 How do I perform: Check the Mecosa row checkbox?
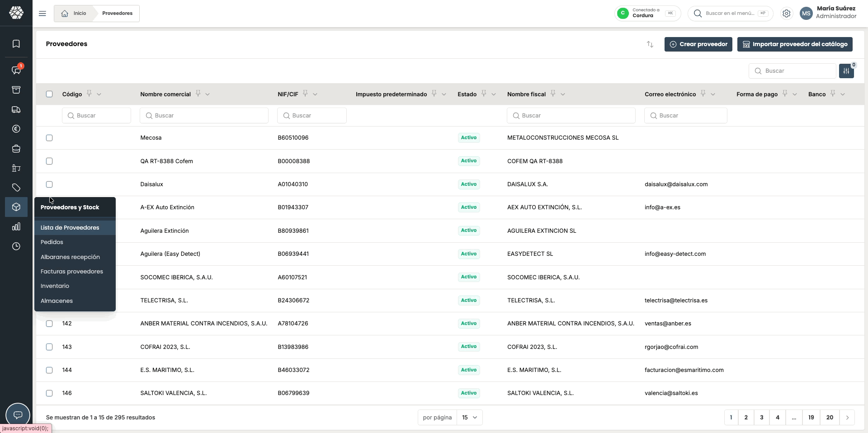pos(49,138)
